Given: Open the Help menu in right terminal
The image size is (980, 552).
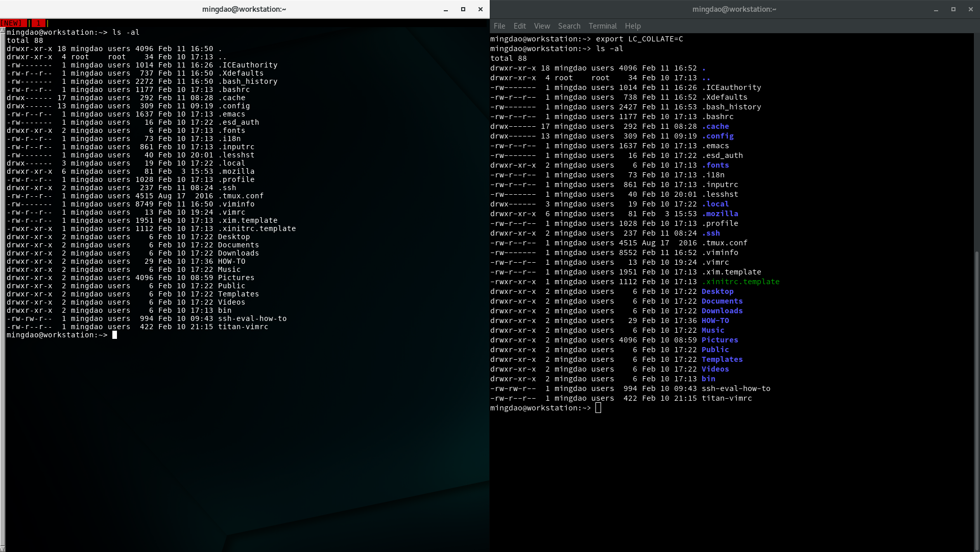Looking at the screenshot, I should [633, 26].
